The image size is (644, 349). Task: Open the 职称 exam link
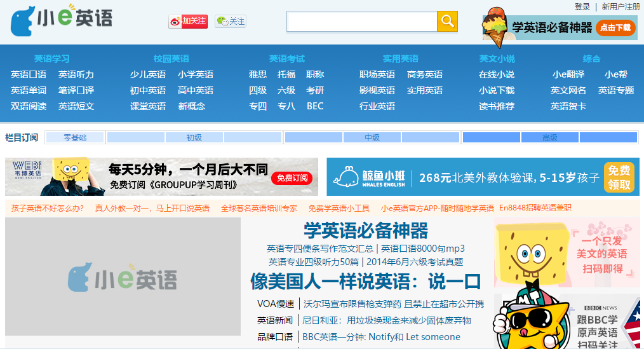pyautogui.click(x=315, y=74)
